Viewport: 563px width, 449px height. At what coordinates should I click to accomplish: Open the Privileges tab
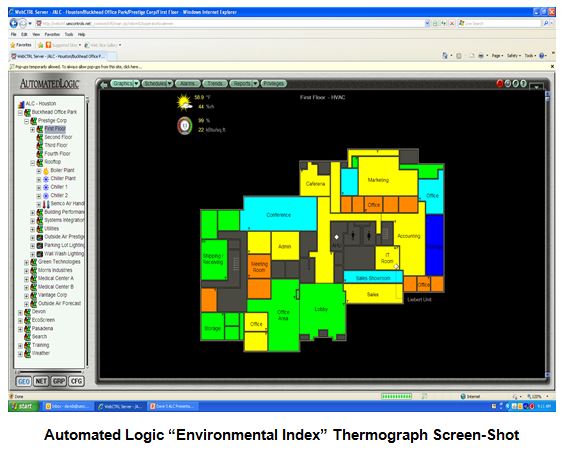coord(274,84)
